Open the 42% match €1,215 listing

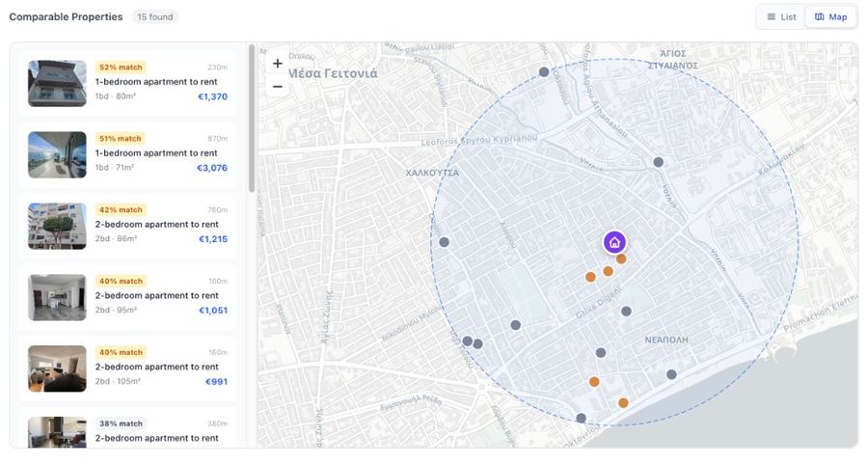[128, 226]
